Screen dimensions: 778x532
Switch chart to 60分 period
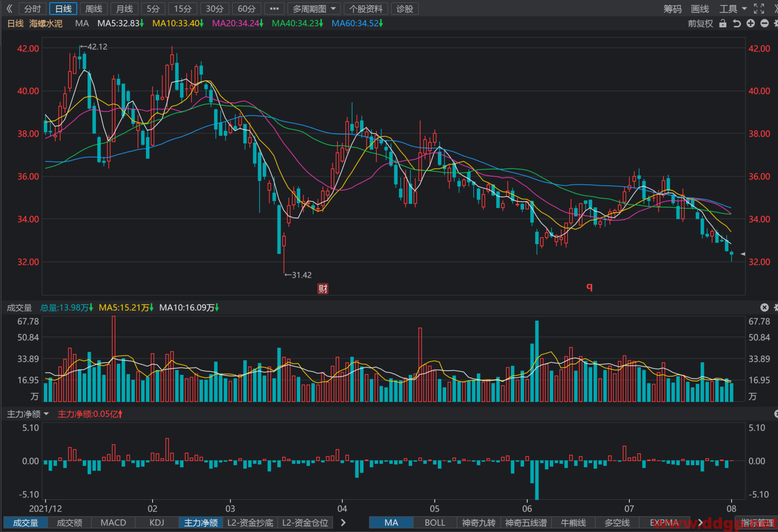click(247, 9)
